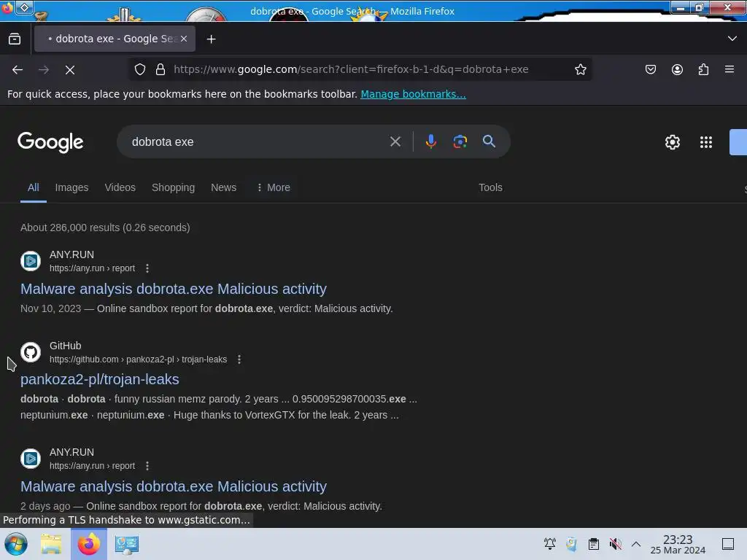747x560 pixels.
Task: Open the 2 days ago Malware analysis result
Action: [x=174, y=486]
